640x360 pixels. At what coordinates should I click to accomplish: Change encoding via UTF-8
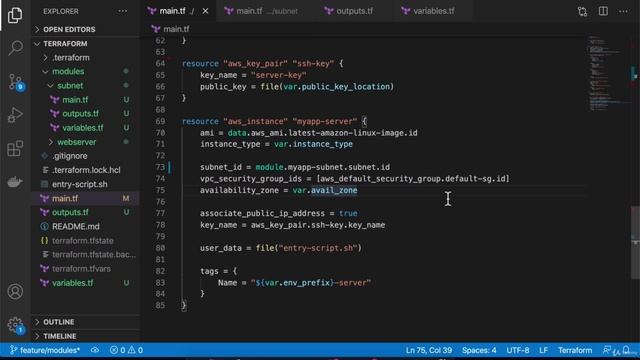pos(518,350)
